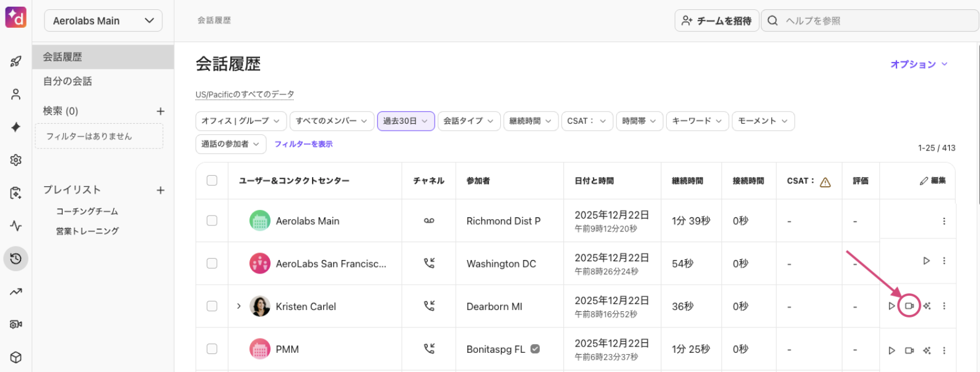Viewport: 980px width, 372px height.
Task: Open the コーチングチーム playlist
Action: coord(87,211)
